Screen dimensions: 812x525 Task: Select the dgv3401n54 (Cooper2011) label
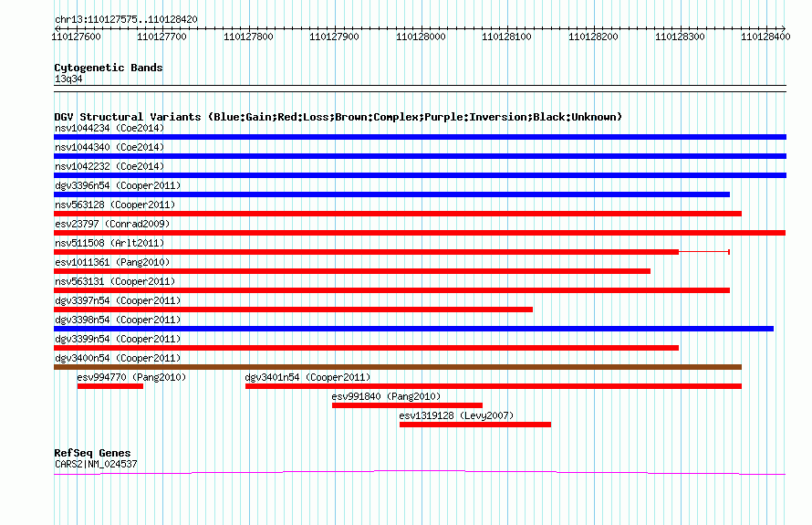307,377
